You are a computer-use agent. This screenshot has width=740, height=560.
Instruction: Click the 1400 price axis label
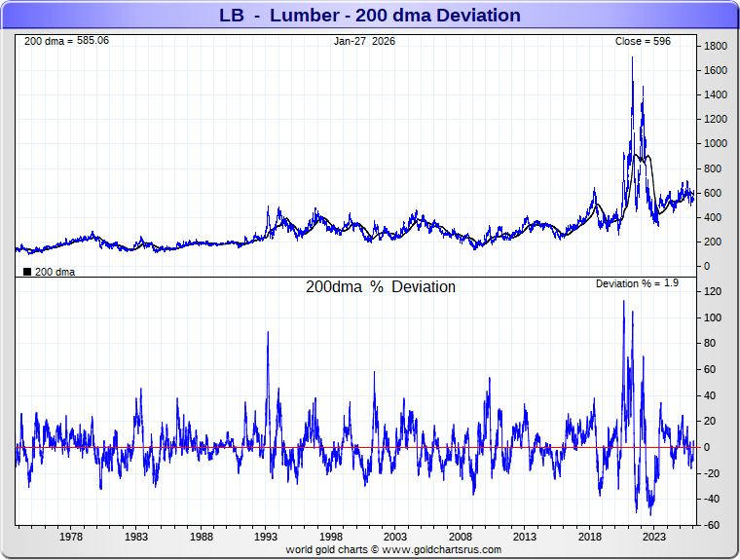(x=716, y=94)
